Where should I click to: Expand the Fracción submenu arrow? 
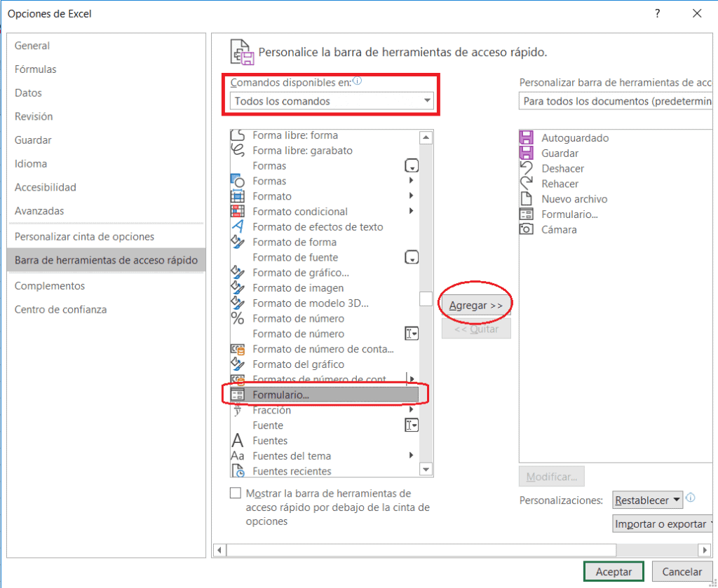coord(411,409)
